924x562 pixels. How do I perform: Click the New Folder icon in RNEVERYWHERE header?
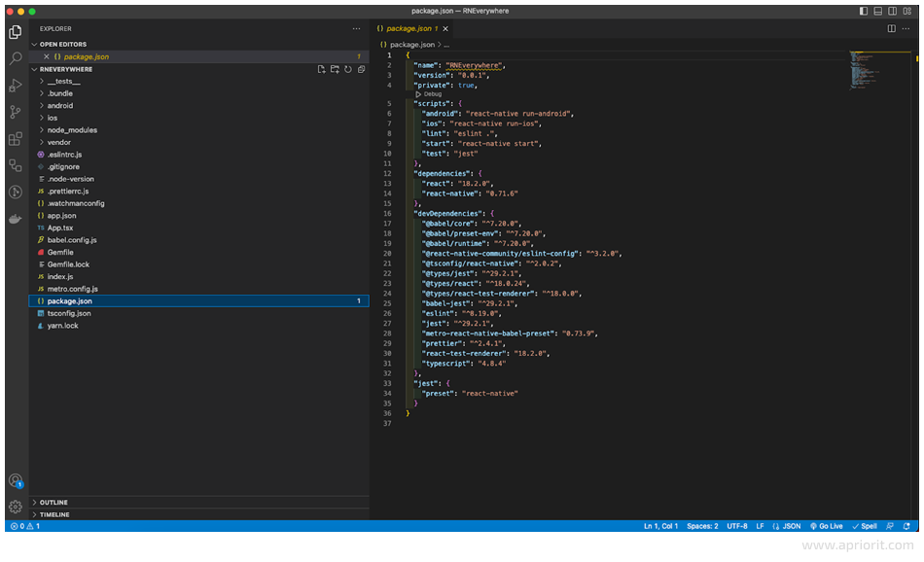click(x=335, y=69)
